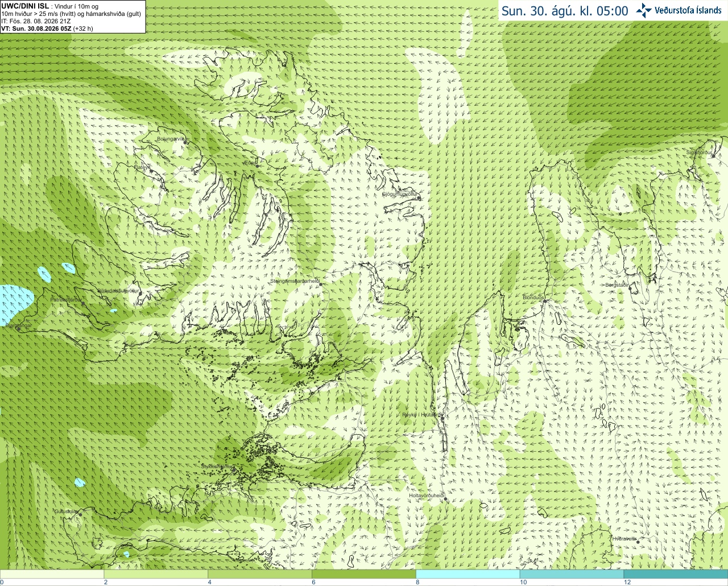
Task: Click the Holtavörðuheiði station marker
Action: pyautogui.click(x=445, y=499)
